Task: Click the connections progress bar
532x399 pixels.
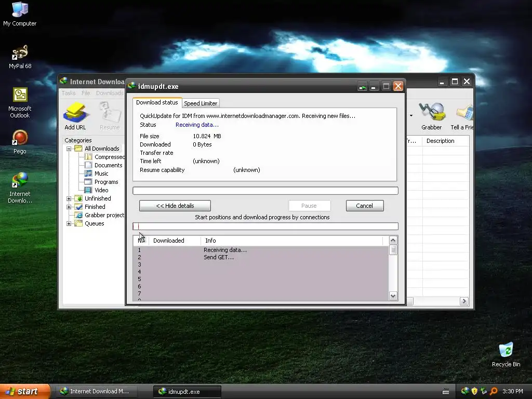Action: (265, 227)
